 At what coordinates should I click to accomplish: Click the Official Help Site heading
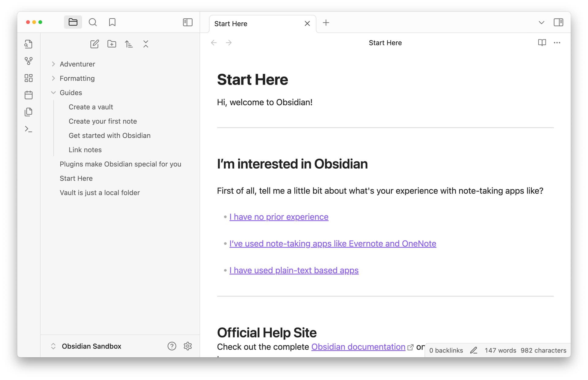click(267, 333)
